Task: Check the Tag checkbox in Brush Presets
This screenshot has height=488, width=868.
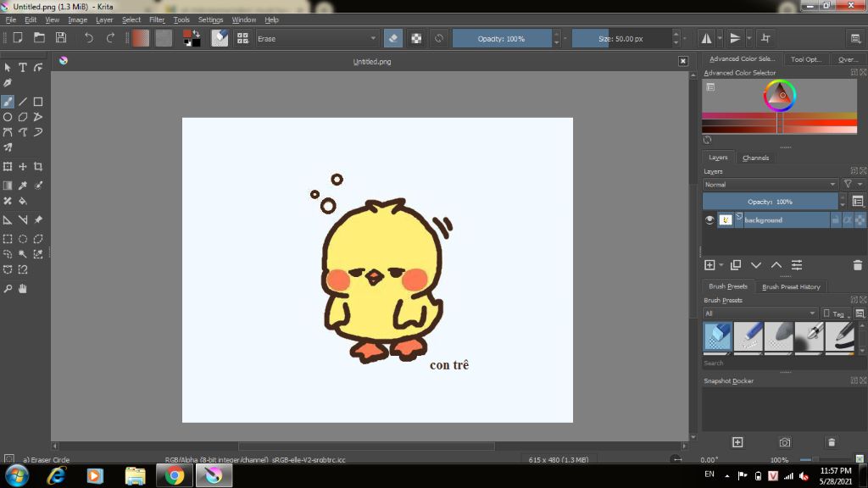Action: click(x=826, y=313)
